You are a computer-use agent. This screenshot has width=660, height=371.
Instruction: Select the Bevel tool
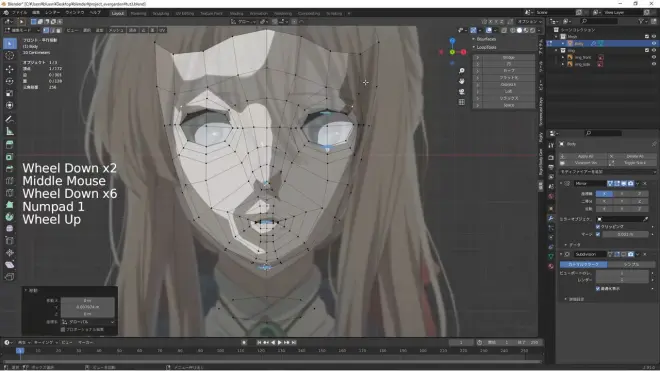pos(10,169)
